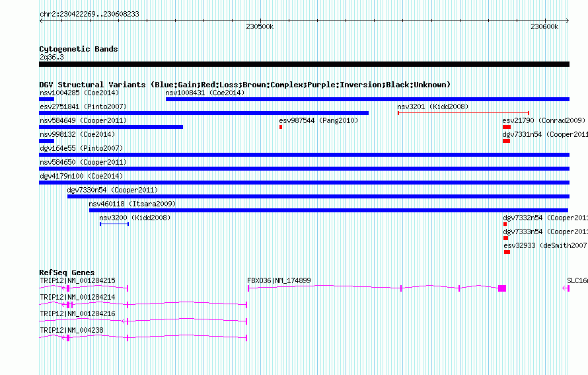The image size is (588, 375).
Task: Select gene label TRIP12|NM_001284214
Action: click(x=77, y=298)
